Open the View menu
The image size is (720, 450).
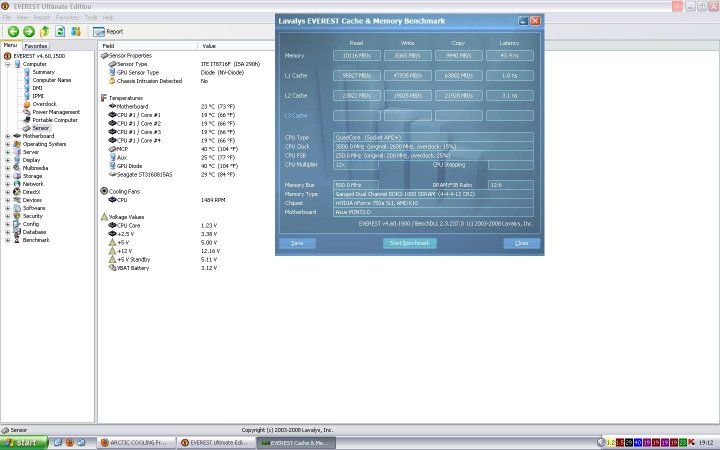[22, 17]
